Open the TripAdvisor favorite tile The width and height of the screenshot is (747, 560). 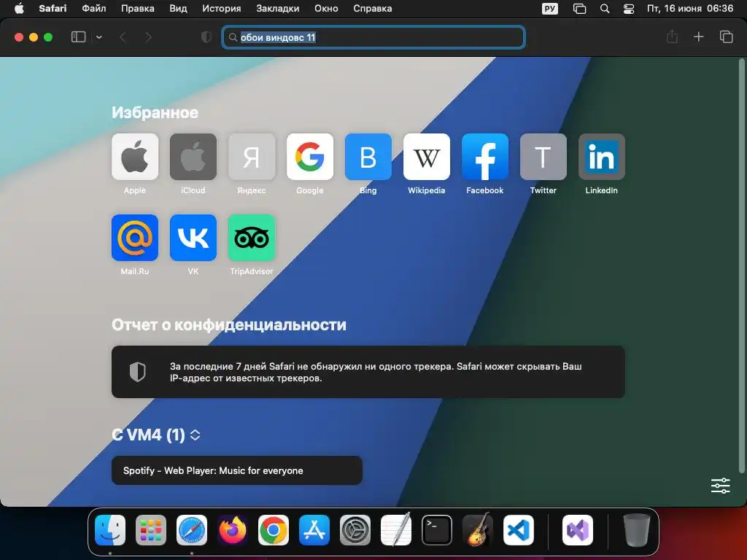252,238
